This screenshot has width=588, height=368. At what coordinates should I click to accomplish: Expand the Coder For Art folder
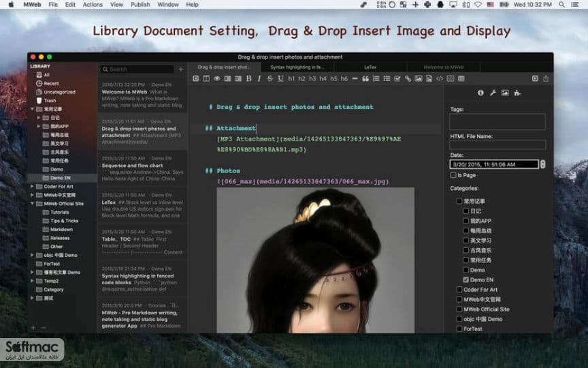[x=32, y=186]
